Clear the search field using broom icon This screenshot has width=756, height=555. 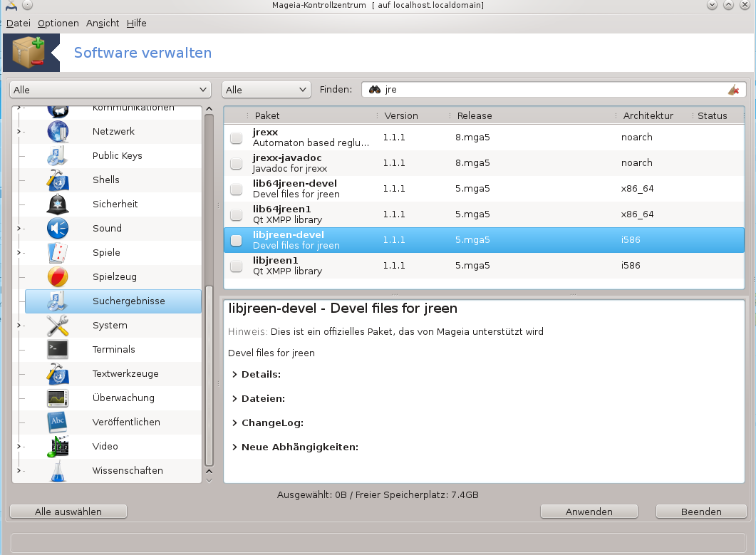tap(733, 90)
